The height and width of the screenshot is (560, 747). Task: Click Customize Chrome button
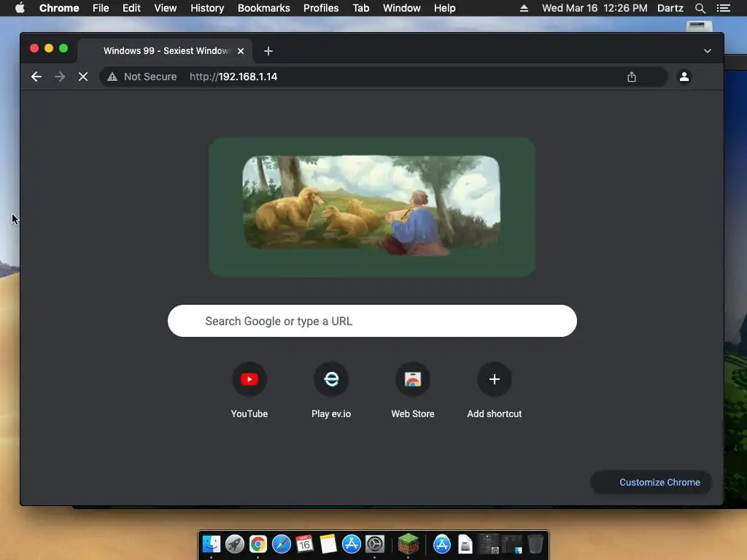(651, 483)
